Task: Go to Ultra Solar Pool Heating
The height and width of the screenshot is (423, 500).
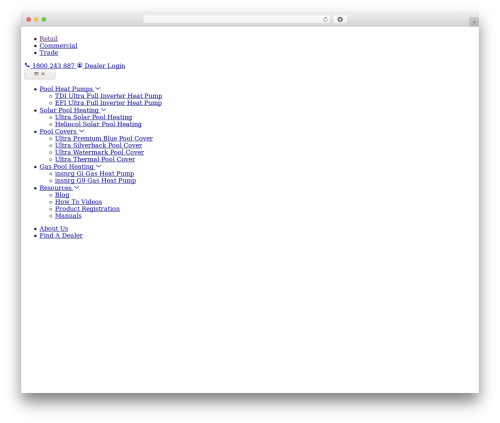Action: click(x=94, y=117)
